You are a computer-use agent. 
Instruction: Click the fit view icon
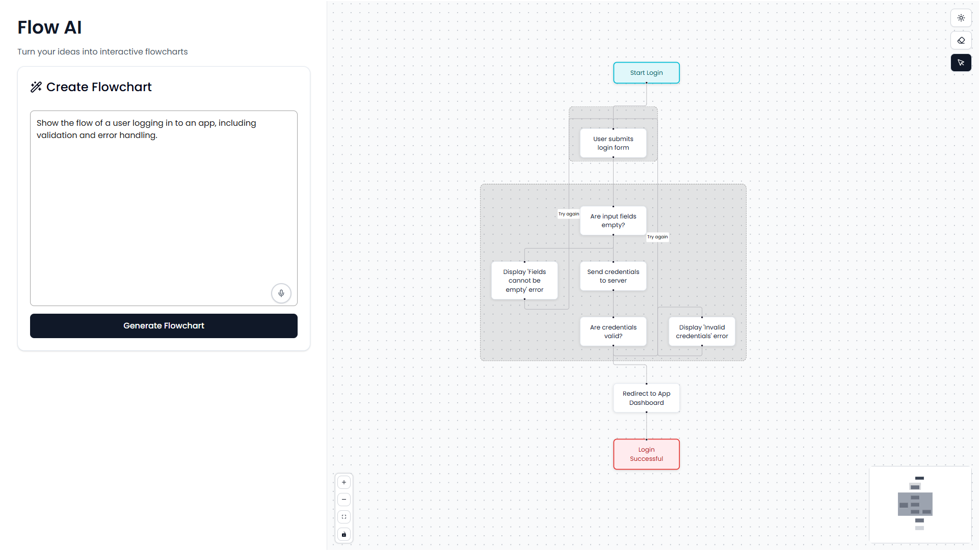344,517
